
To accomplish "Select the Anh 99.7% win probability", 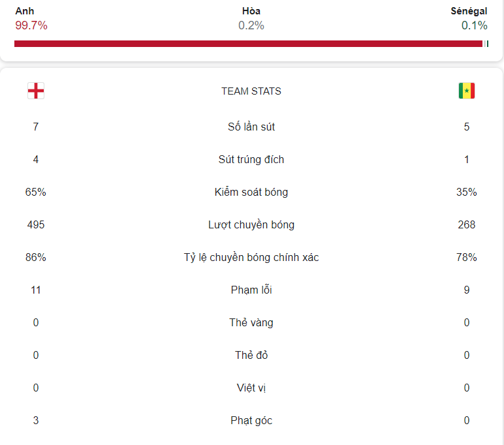I will tap(31, 18).
